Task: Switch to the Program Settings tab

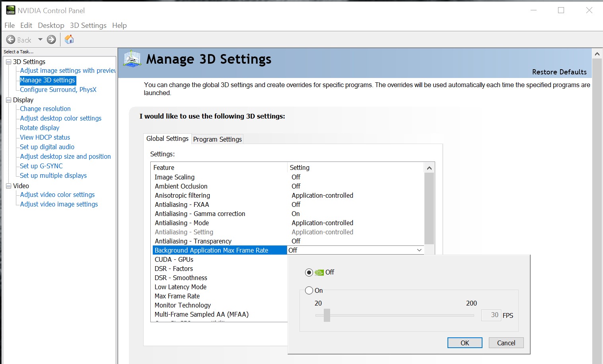Action: coord(217,139)
